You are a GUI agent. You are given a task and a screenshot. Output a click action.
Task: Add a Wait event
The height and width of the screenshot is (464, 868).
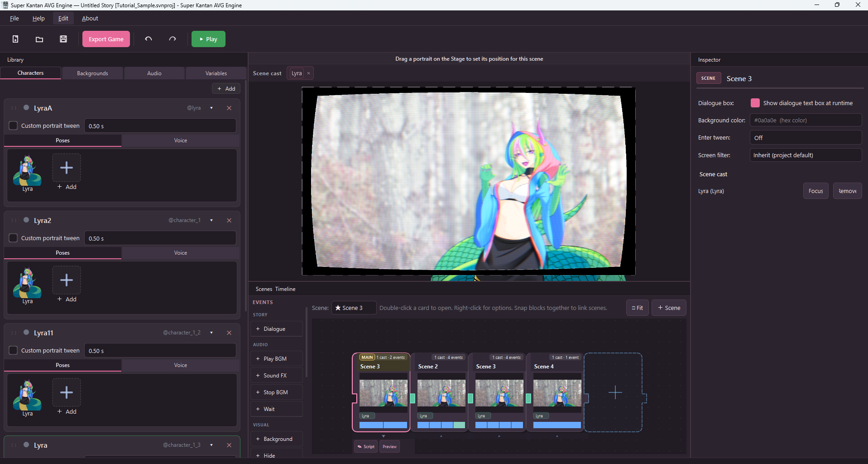pyautogui.click(x=277, y=409)
